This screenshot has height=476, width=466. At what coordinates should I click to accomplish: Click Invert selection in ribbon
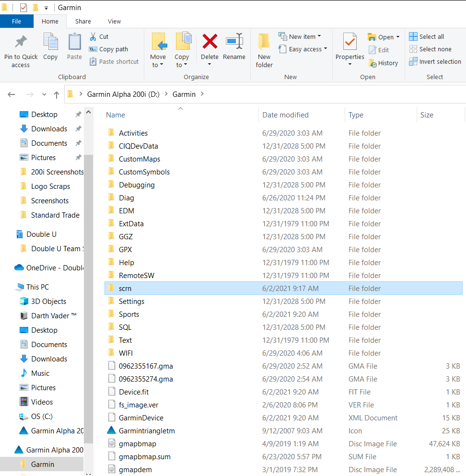coord(435,61)
